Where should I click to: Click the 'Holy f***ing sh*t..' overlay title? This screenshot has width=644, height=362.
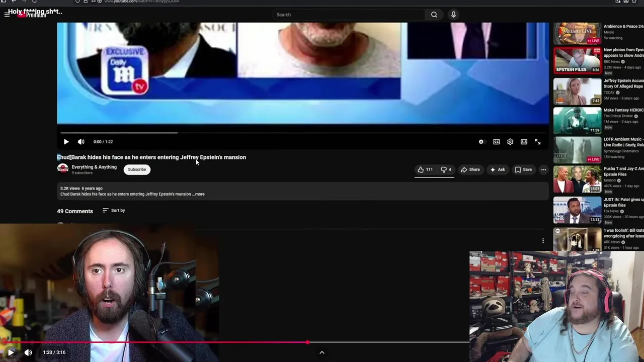[x=35, y=12]
